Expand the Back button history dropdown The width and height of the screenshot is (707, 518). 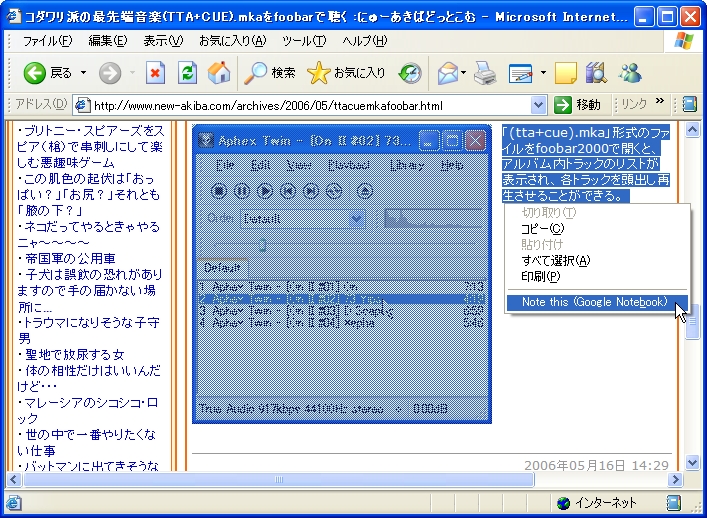(83, 73)
